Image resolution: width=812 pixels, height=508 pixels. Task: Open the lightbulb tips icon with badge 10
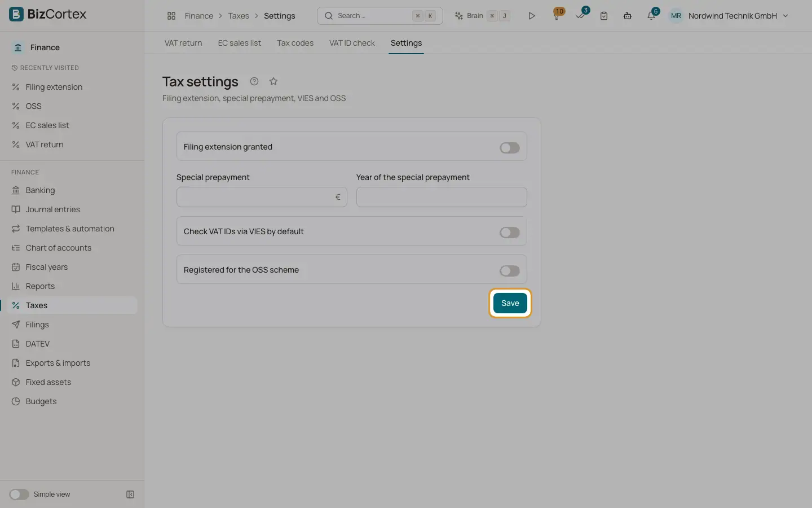click(x=557, y=16)
